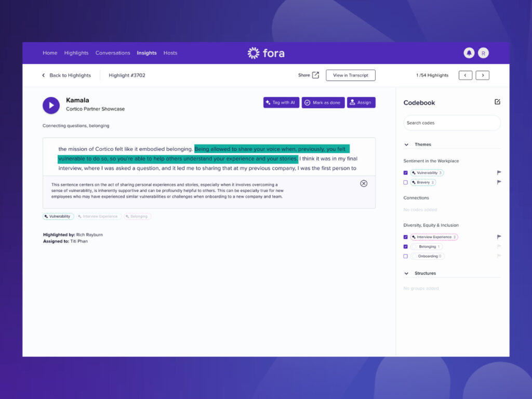Uncheck the Interview Experience checkbox

pos(405,237)
